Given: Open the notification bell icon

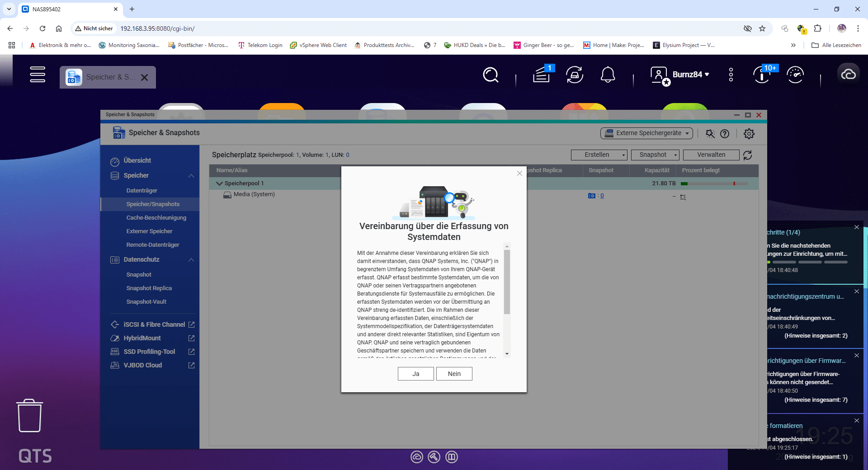Looking at the screenshot, I should tap(608, 75).
